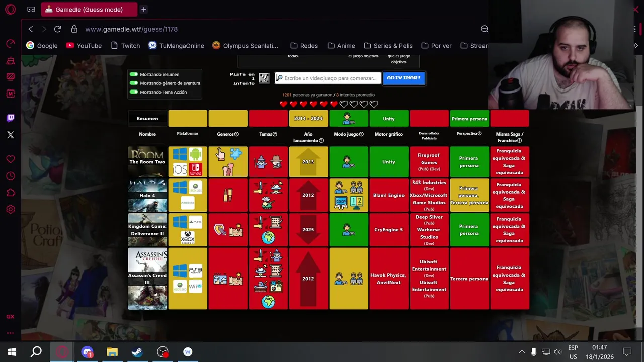Click the 2014 - 2024 summary cell

(x=308, y=119)
